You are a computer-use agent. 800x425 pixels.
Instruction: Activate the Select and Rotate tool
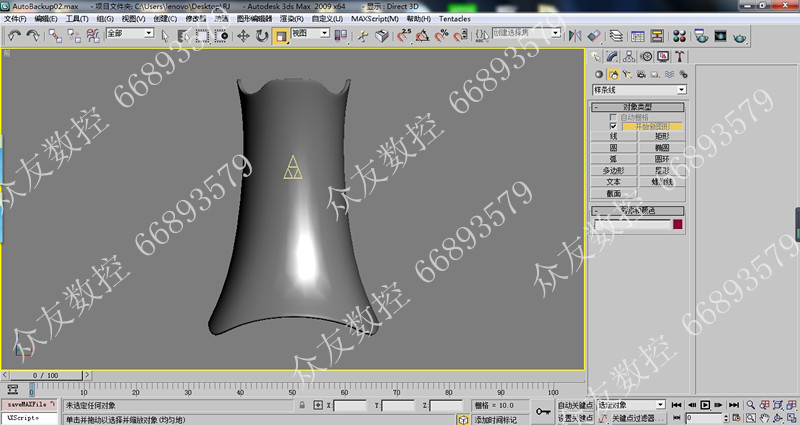[x=262, y=36]
